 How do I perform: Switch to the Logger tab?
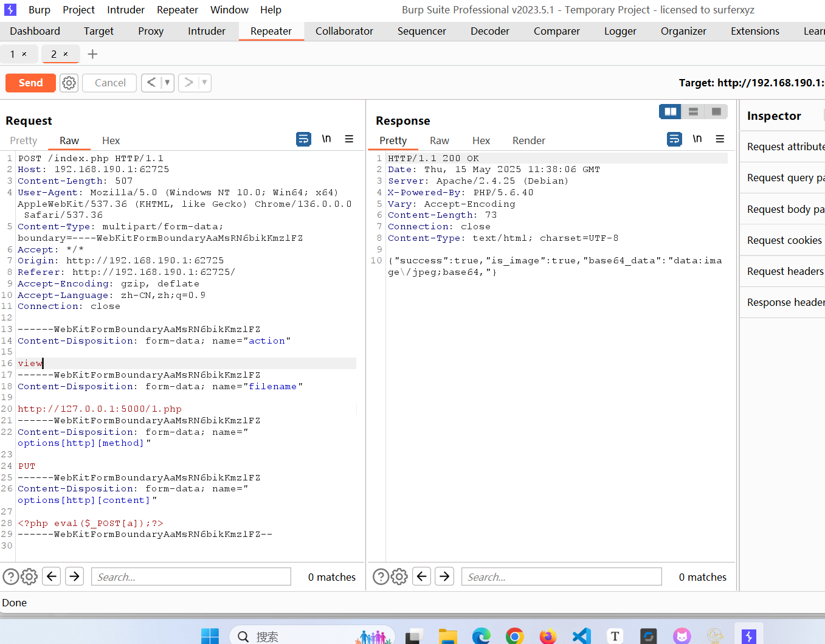pyautogui.click(x=620, y=31)
